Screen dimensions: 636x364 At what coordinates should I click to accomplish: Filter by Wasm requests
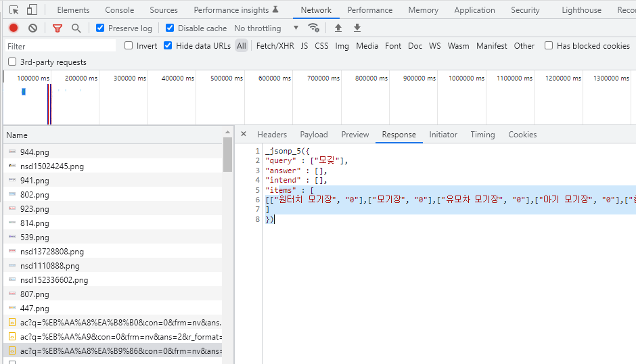(458, 46)
